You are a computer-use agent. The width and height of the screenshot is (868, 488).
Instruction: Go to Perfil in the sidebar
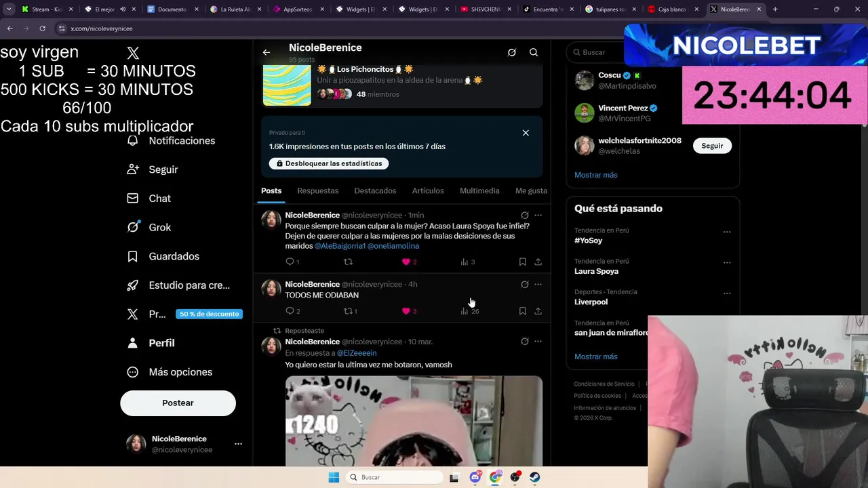pos(151,343)
